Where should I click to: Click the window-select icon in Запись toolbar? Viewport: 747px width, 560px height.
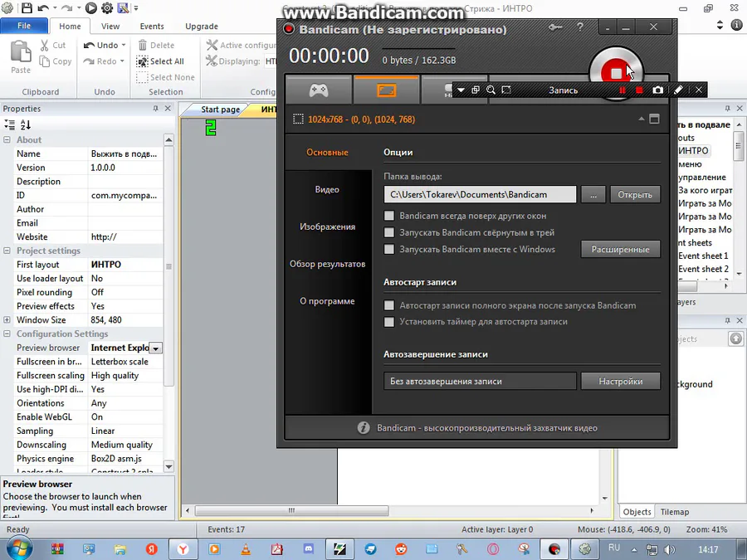click(x=476, y=90)
